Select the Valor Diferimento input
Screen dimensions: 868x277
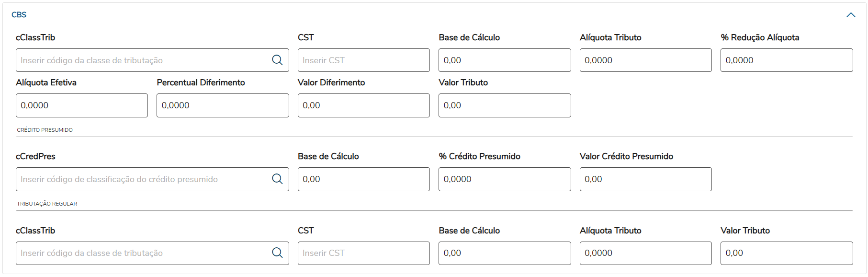click(363, 105)
